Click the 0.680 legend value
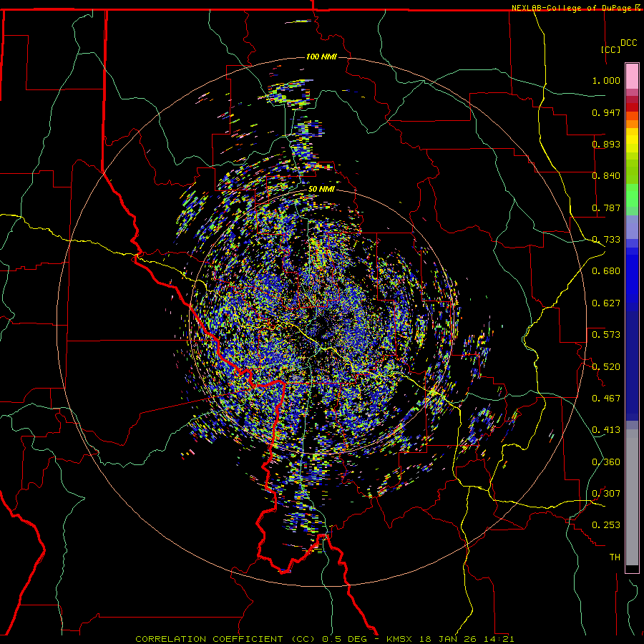This screenshot has width=644, height=644. coord(606,271)
